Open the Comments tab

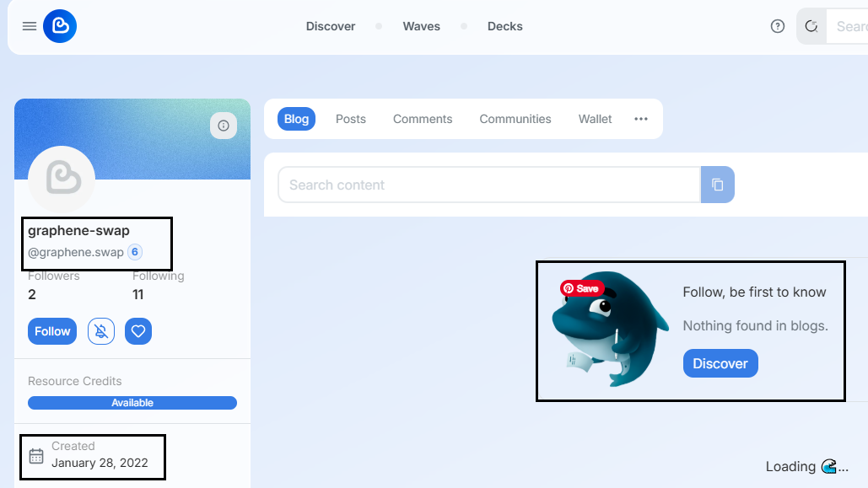pyautogui.click(x=423, y=119)
